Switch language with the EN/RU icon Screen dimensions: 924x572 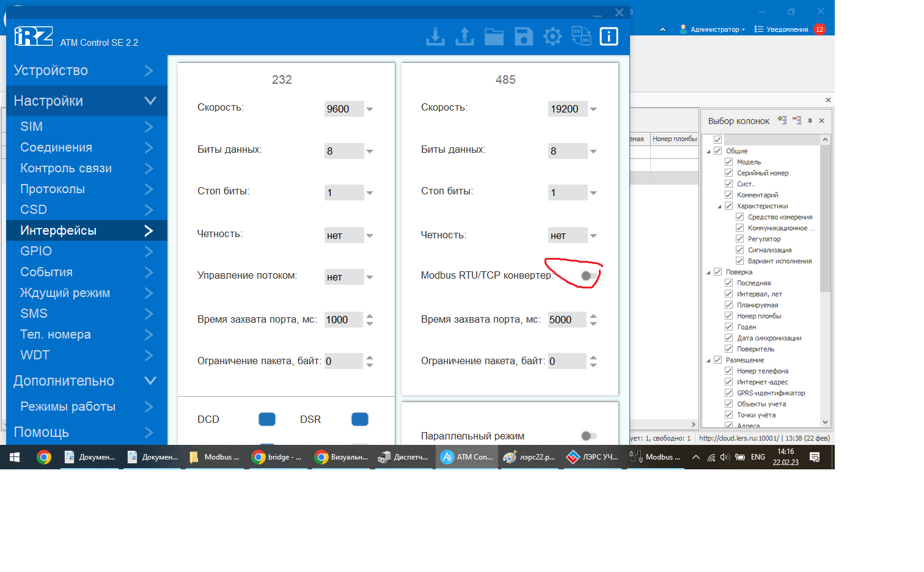coord(581,36)
